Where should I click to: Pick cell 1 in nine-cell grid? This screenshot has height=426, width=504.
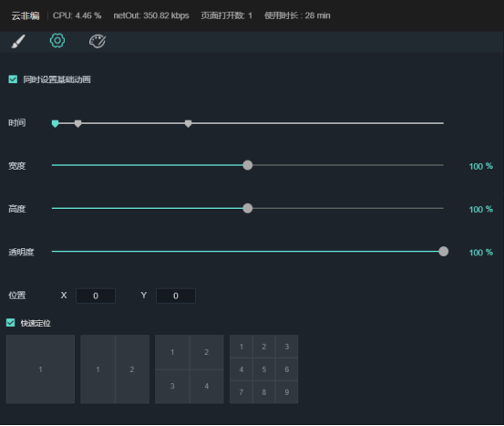click(242, 347)
